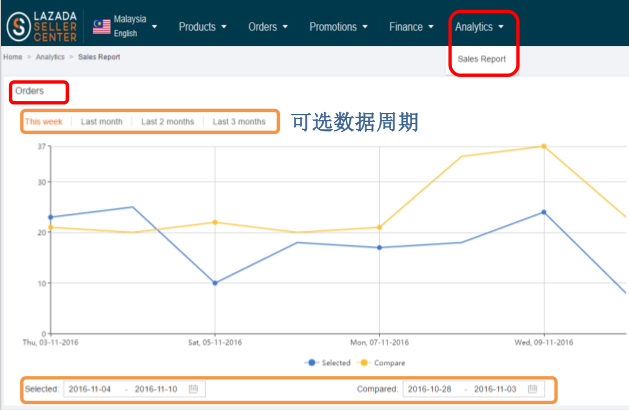Toggle the blue Selected legend series
Screen dimensions: 629x410
(x=329, y=362)
